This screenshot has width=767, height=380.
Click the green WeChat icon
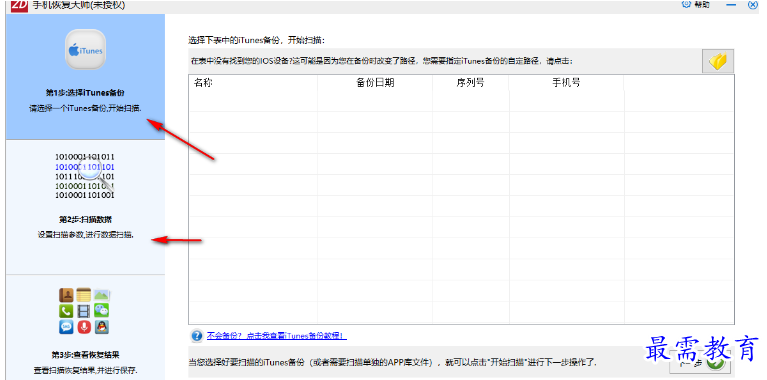point(102,311)
